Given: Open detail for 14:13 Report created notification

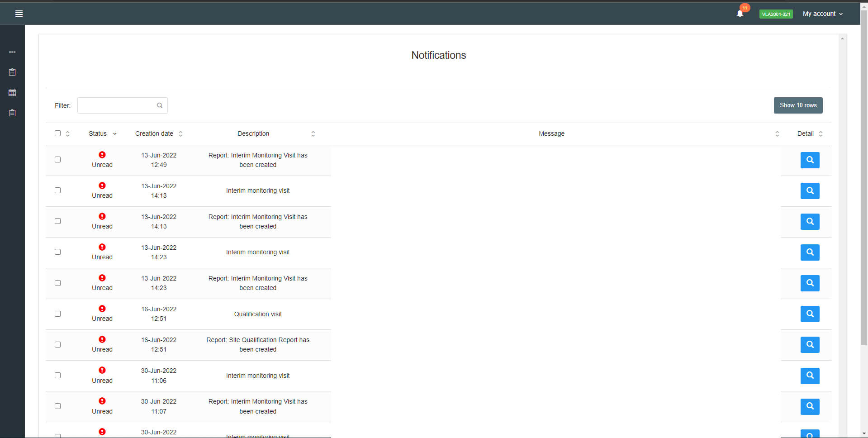Looking at the screenshot, I should point(810,222).
